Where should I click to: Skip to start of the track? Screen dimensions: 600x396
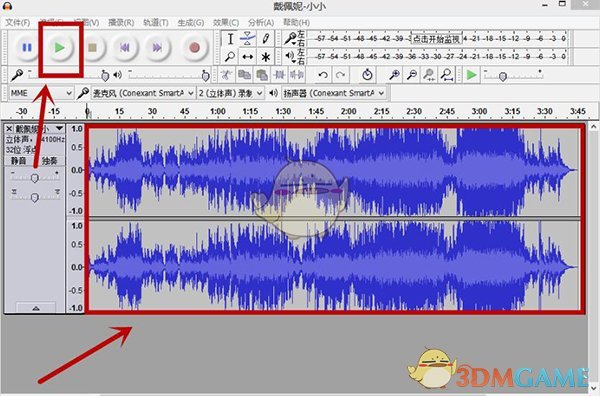click(x=124, y=47)
